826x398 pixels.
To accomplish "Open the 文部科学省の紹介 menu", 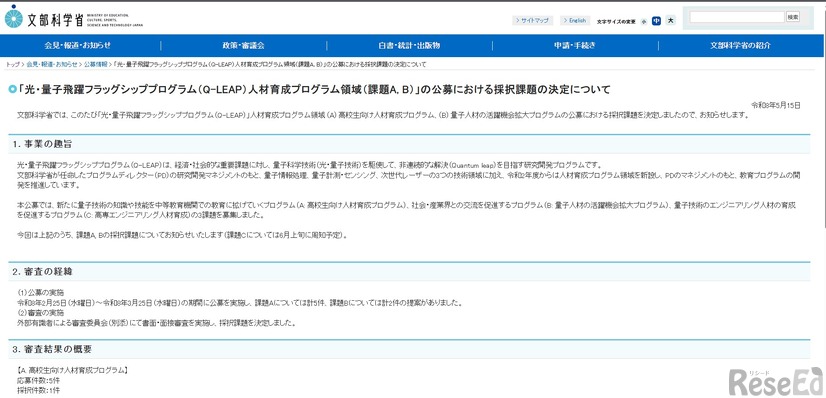I will click(x=741, y=46).
